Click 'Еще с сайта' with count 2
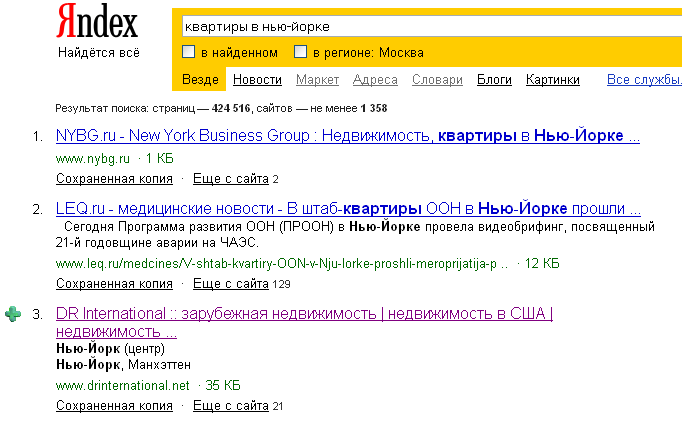This screenshot has height=421, width=682. [x=231, y=179]
